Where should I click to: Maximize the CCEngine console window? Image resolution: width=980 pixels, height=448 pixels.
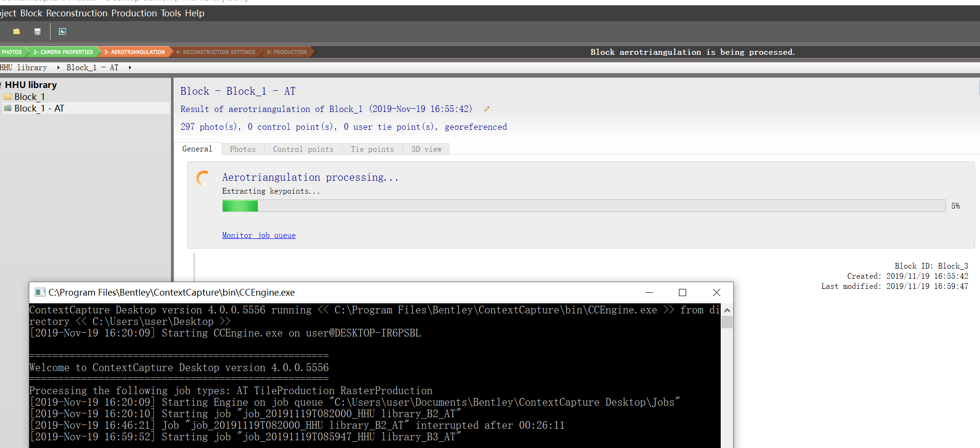click(682, 292)
